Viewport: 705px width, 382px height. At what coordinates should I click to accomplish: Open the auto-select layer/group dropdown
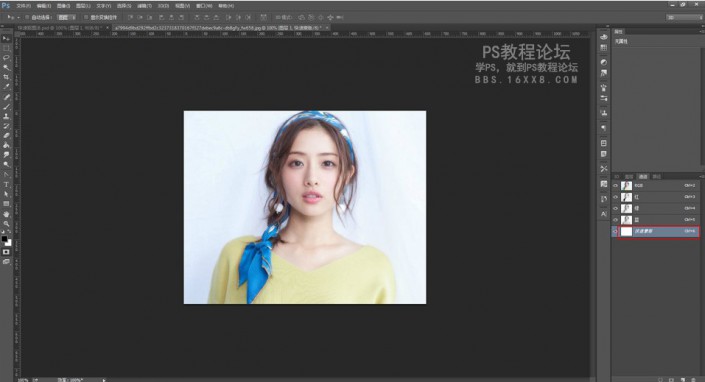pos(67,18)
